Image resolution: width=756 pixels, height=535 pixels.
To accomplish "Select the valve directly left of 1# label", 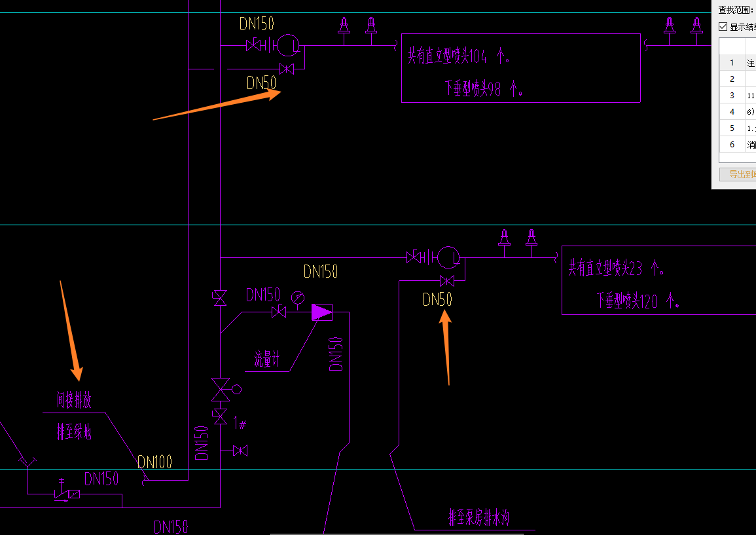I will click(x=221, y=416).
